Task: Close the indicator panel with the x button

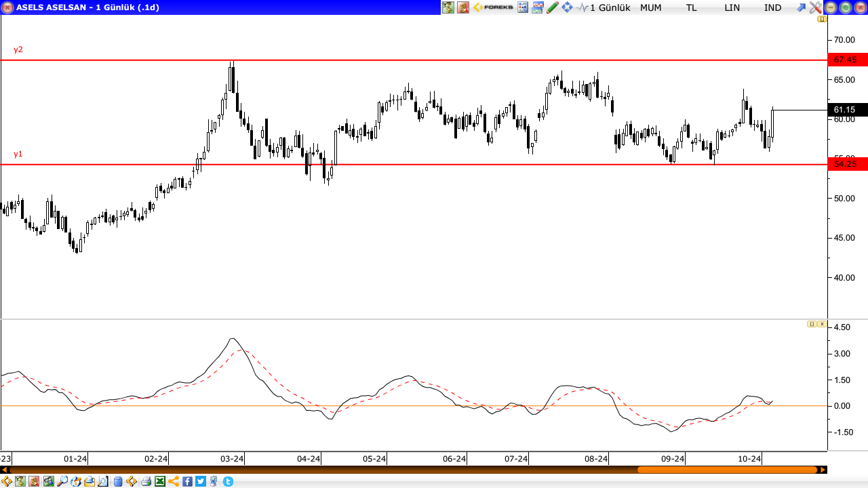Action: click(822, 324)
